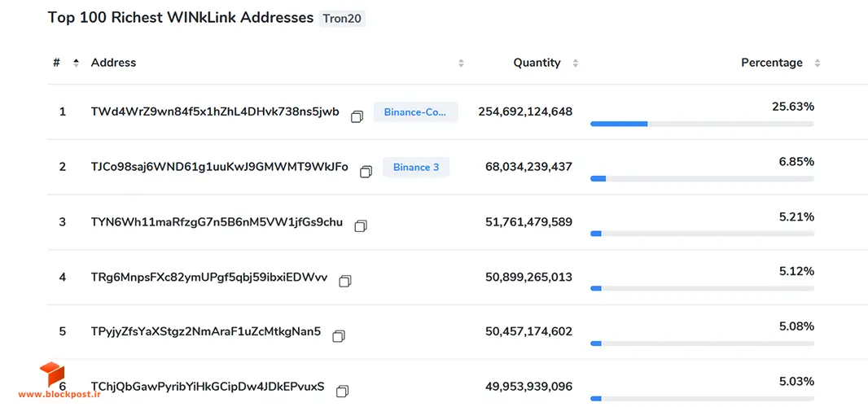Screen dimensions: 868x407
Task: Copy the TWd4WrZ9wn84f5x1hZhL4DHvk738ns5jwb address
Action: tap(357, 117)
